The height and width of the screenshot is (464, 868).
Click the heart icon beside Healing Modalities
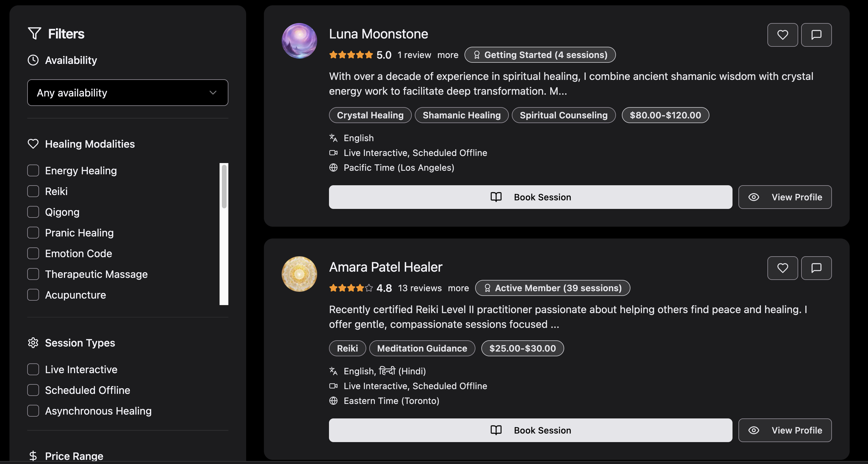click(x=33, y=144)
